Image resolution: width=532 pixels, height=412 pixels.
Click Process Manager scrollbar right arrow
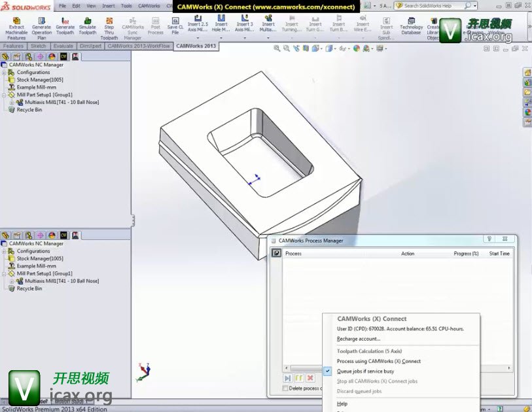(509, 368)
